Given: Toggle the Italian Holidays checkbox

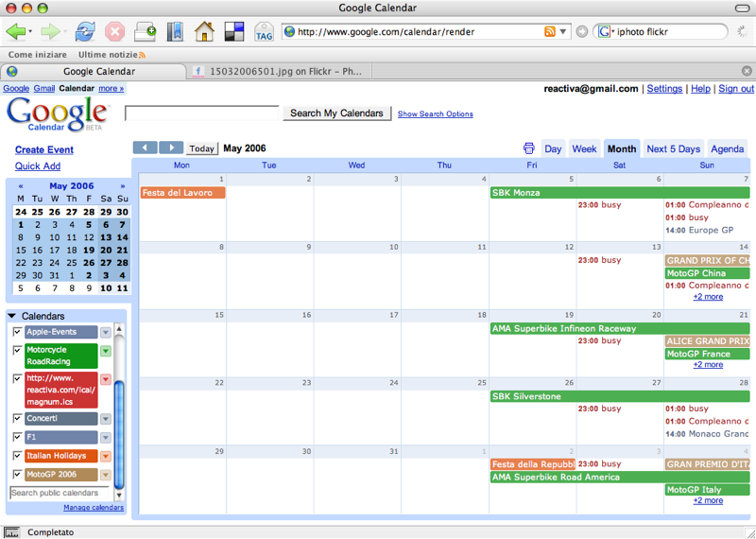Looking at the screenshot, I should click(17, 456).
